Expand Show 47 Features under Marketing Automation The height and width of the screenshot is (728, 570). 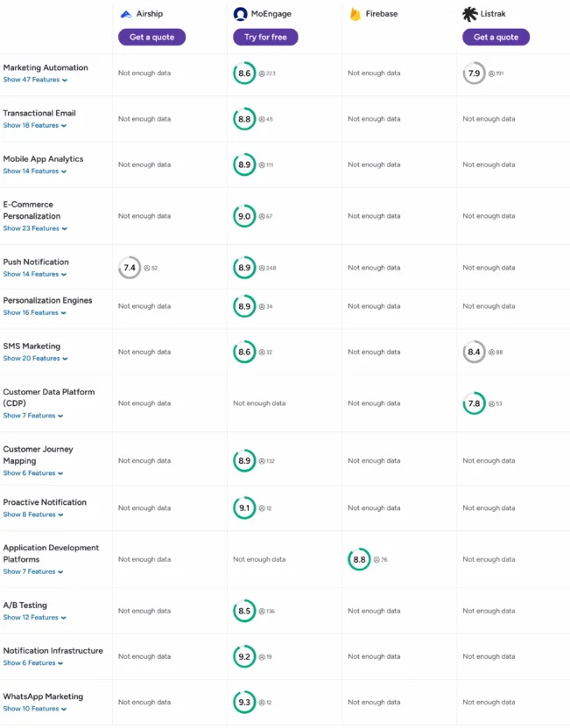tap(35, 79)
